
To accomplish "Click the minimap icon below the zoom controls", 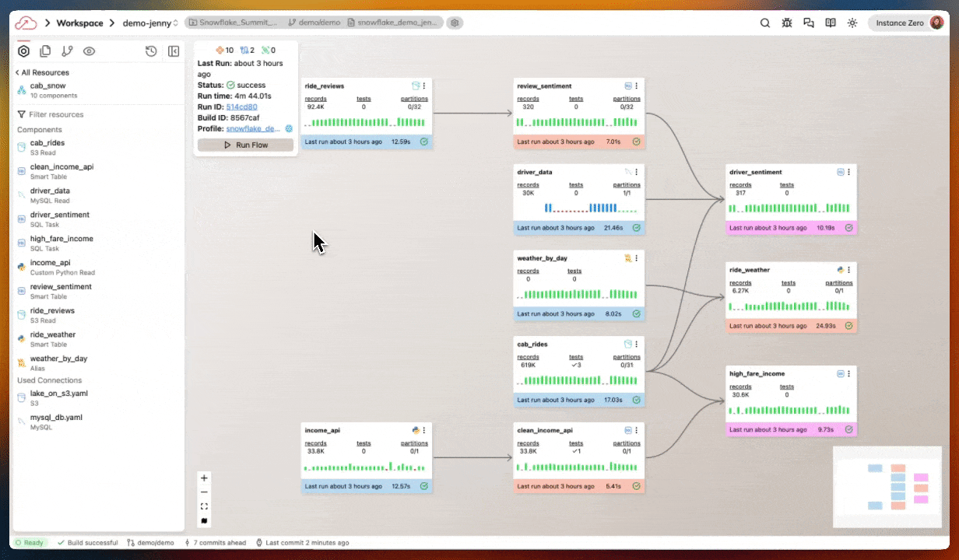I will [x=204, y=521].
